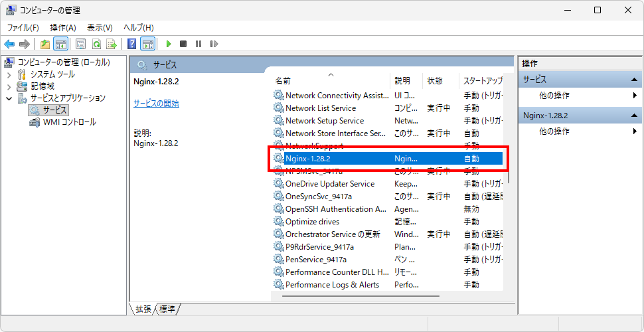Click the services list horizontal scrollbar
This screenshot has width=644, height=332.
[x=361, y=296]
